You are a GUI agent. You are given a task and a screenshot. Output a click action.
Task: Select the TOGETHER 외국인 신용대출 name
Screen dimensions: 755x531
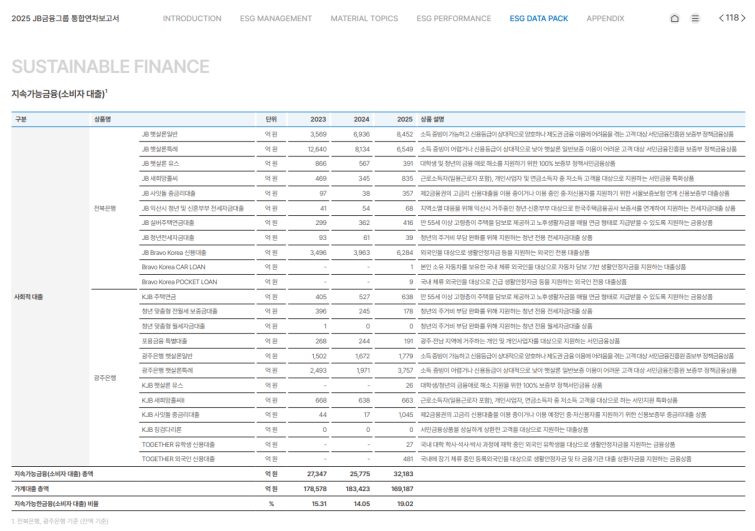pos(178,459)
